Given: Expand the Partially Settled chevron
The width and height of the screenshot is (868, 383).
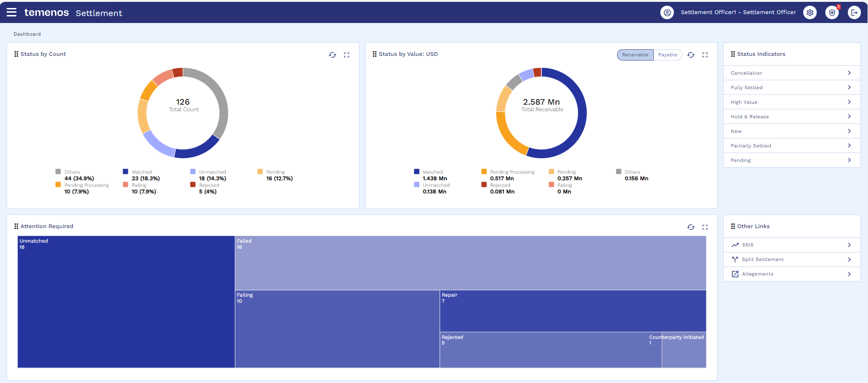Looking at the screenshot, I should pos(849,146).
